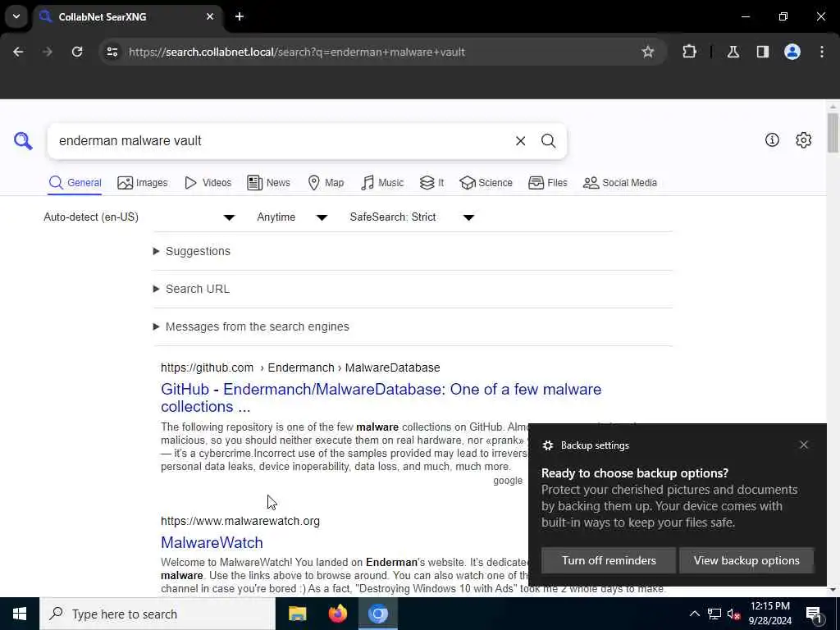The width and height of the screenshot is (840, 630).
Task: Open the taskbar clock and date
Action: point(770,614)
